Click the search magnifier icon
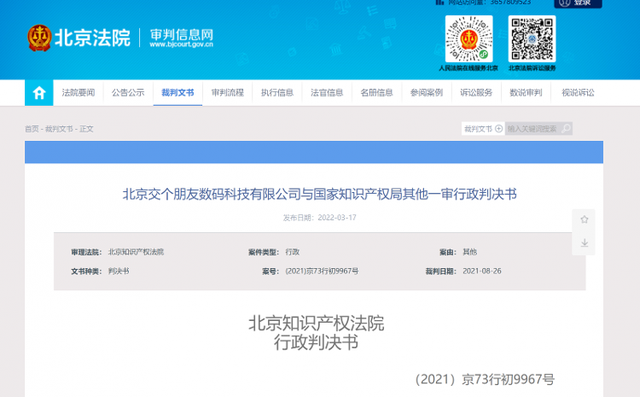 [566, 129]
